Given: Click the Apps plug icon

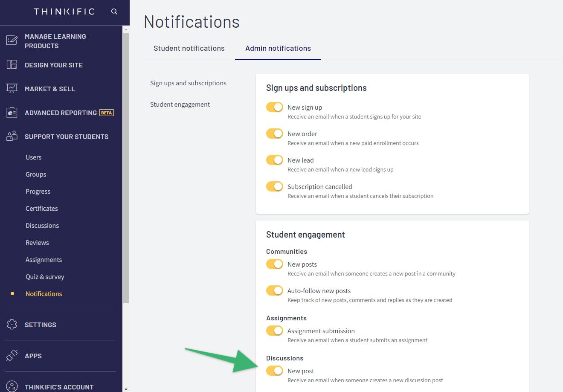Looking at the screenshot, I should click(12, 356).
